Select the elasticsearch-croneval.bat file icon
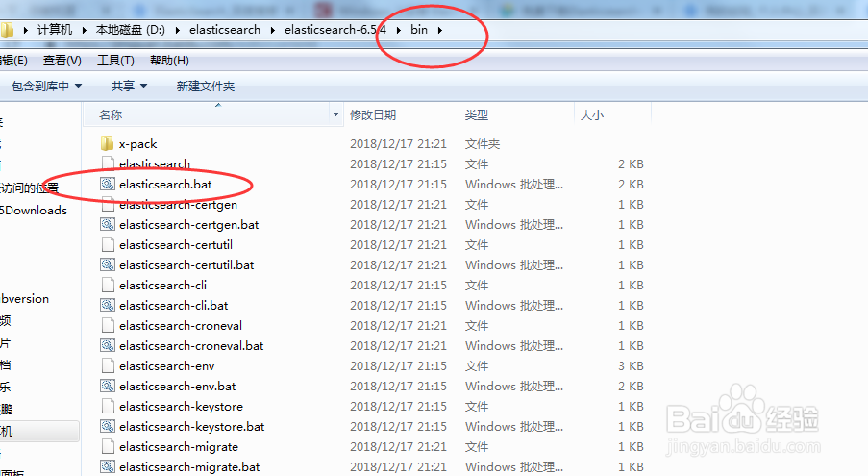The height and width of the screenshot is (476, 868). pos(108,346)
